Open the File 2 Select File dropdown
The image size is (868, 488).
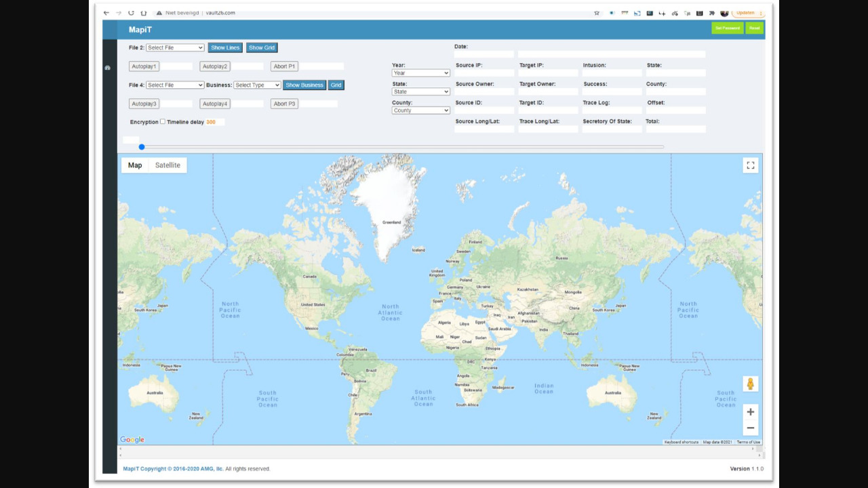coord(175,48)
